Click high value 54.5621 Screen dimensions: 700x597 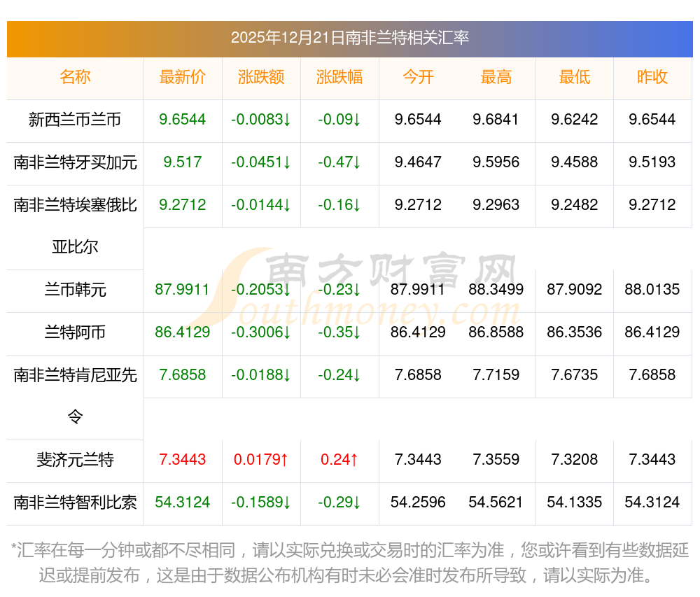coord(496,503)
